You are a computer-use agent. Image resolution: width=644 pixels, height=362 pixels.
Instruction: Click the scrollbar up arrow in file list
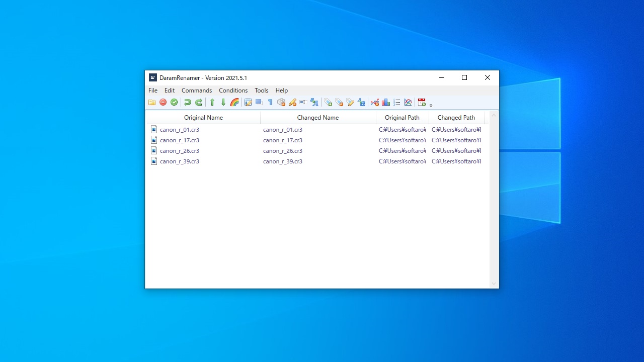pos(494,116)
